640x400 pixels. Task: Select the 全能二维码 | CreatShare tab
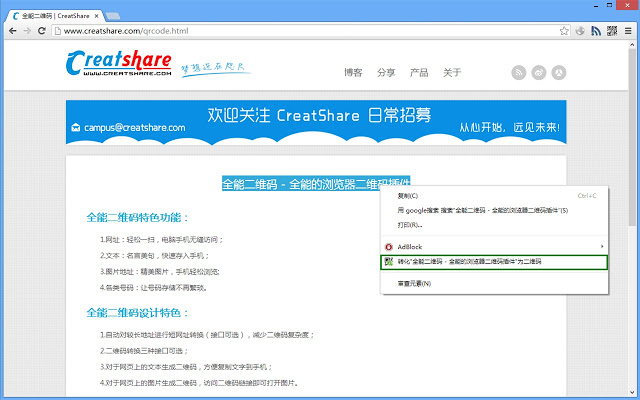coord(55,16)
